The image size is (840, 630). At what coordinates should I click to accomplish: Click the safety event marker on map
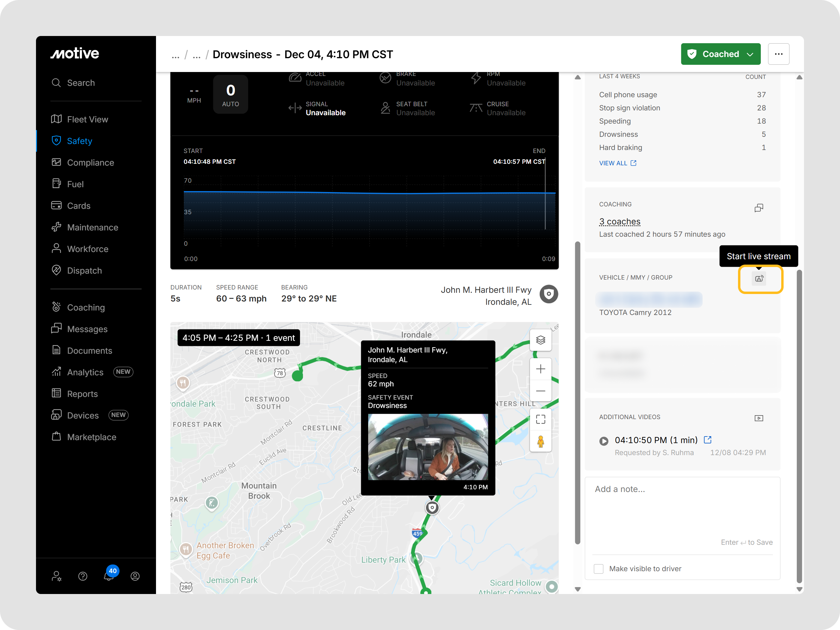click(x=432, y=508)
